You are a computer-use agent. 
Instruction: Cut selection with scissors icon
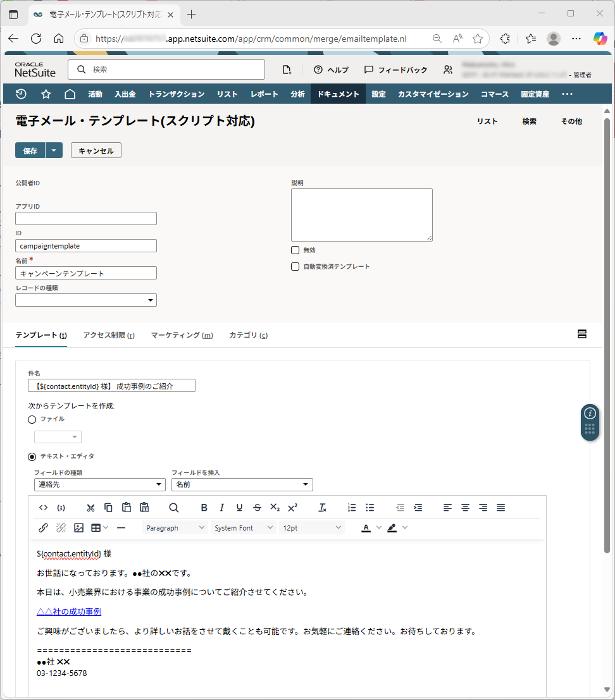(90, 508)
